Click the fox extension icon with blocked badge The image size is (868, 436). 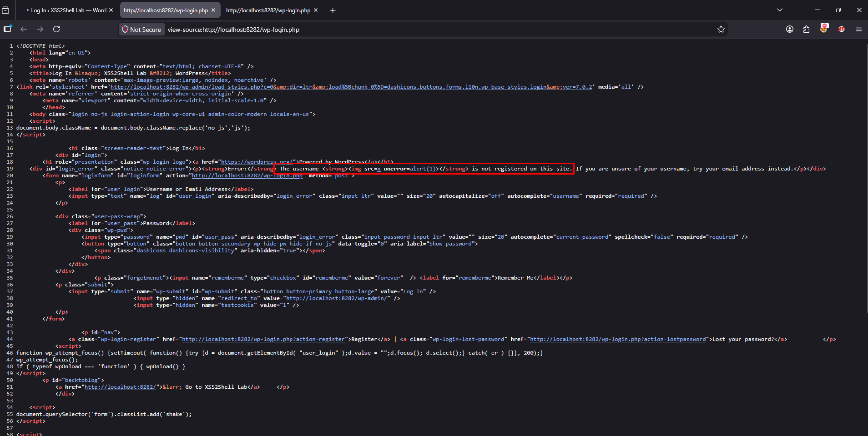pos(824,28)
